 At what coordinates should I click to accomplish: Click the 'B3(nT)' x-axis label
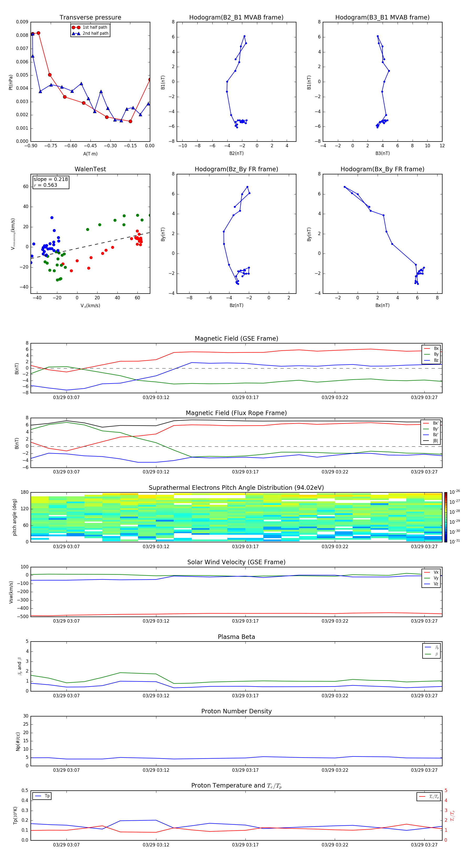click(382, 153)
